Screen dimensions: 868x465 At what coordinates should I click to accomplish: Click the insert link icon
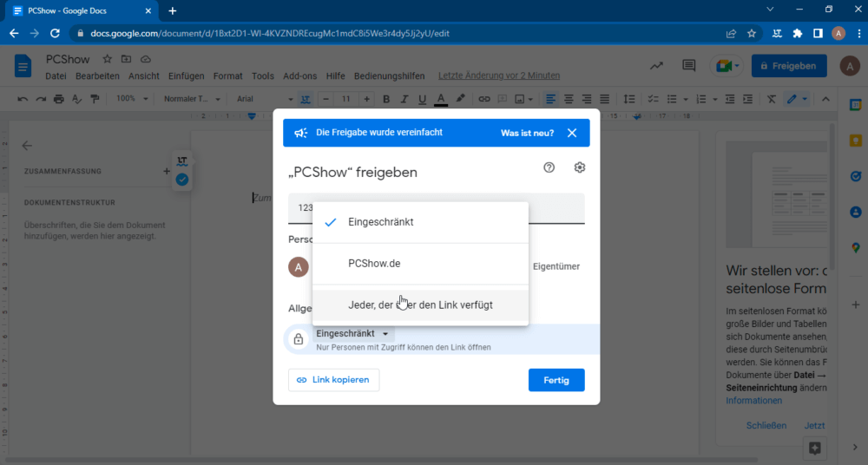point(484,99)
